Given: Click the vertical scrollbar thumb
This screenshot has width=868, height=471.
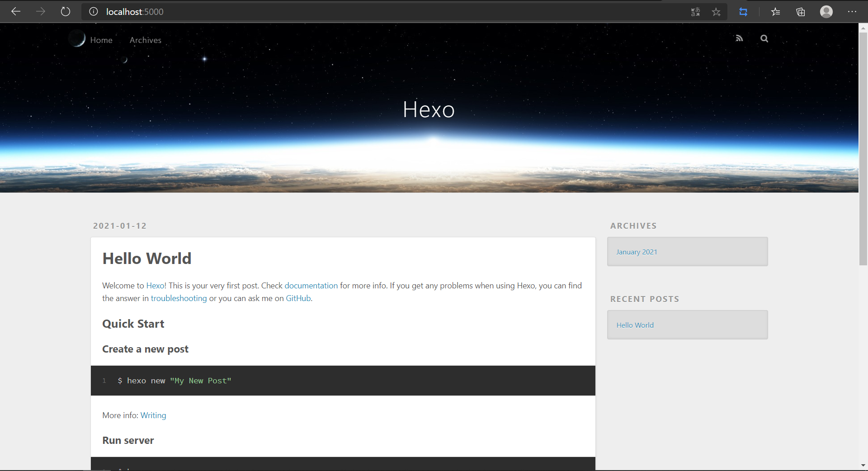Looking at the screenshot, I should (863, 148).
